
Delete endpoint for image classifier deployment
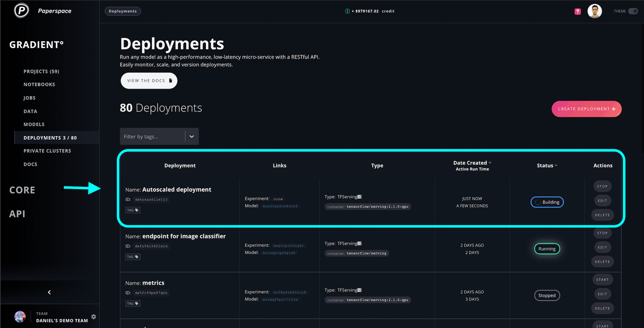click(x=602, y=262)
